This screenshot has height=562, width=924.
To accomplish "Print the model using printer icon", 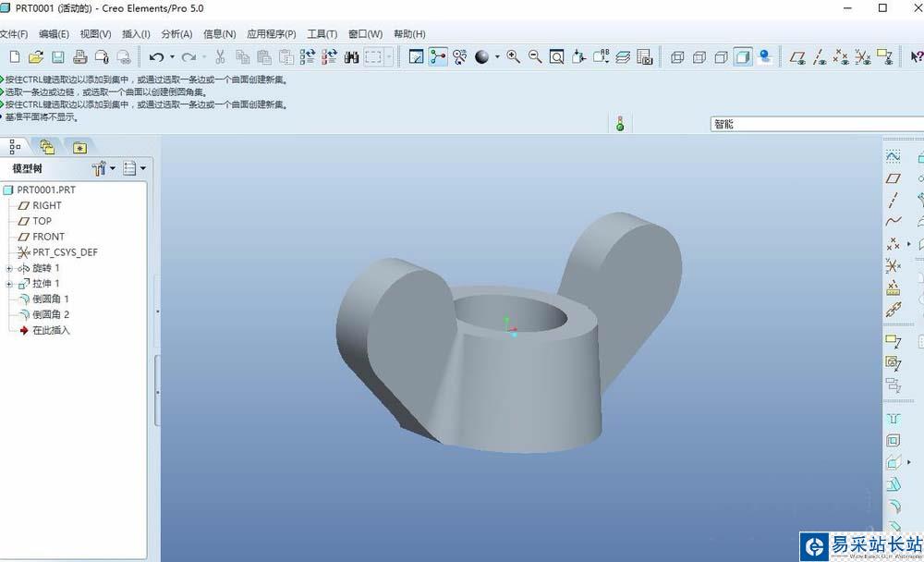I will coord(80,56).
